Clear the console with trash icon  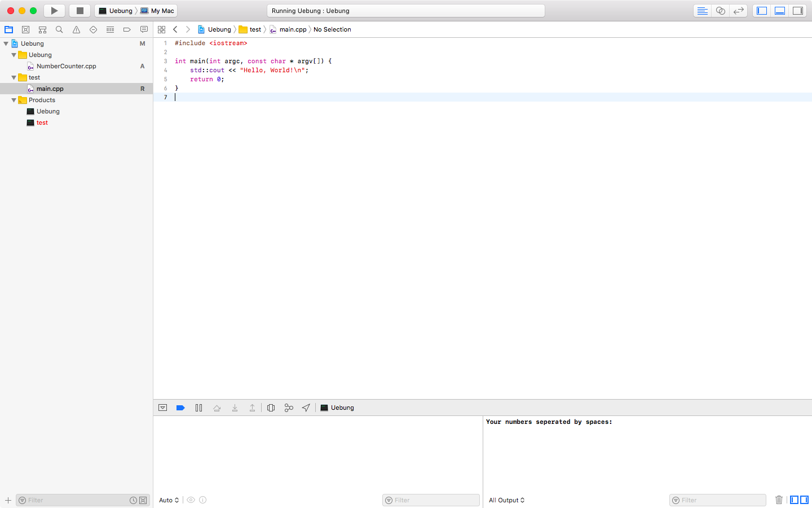[779, 500]
